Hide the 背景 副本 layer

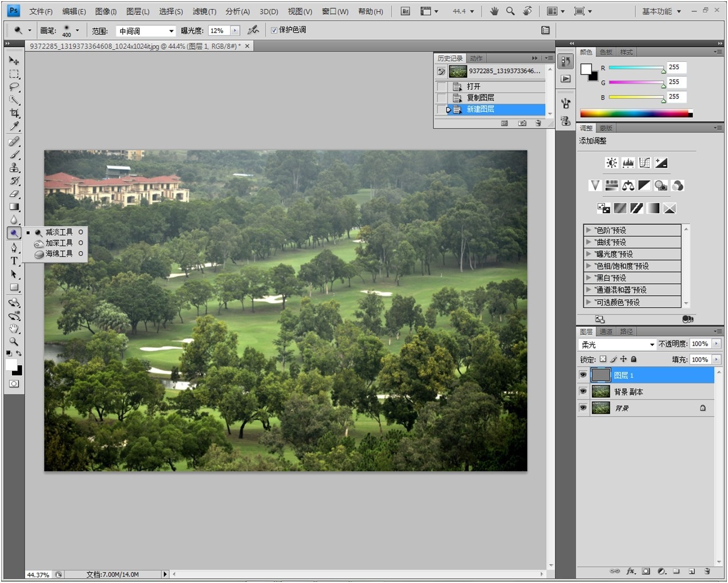[x=583, y=391]
